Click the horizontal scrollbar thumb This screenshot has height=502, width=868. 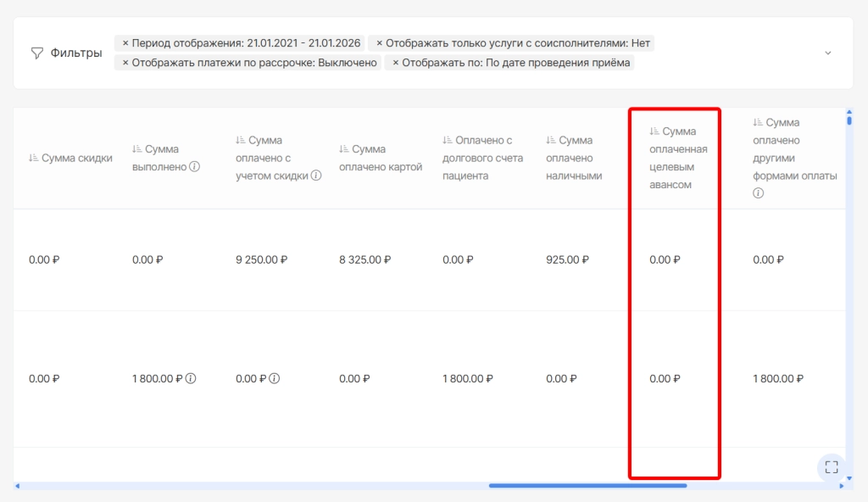[x=587, y=486]
